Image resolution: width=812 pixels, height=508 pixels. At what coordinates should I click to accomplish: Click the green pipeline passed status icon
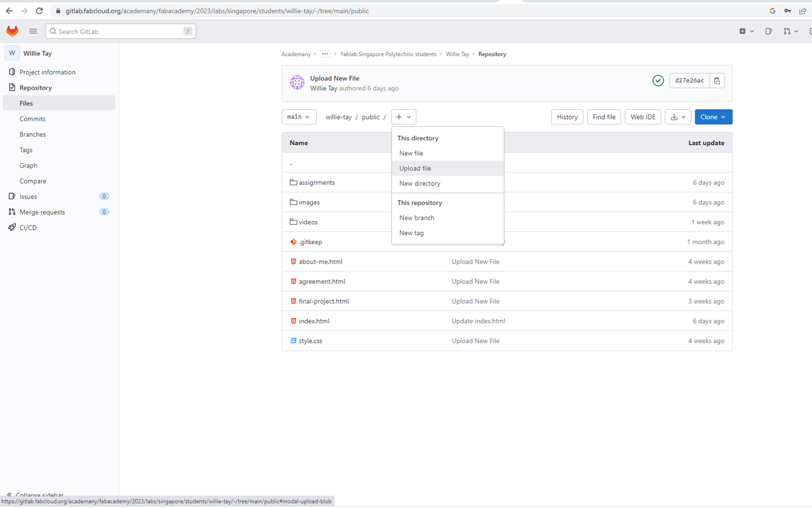click(x=658, y=81)
